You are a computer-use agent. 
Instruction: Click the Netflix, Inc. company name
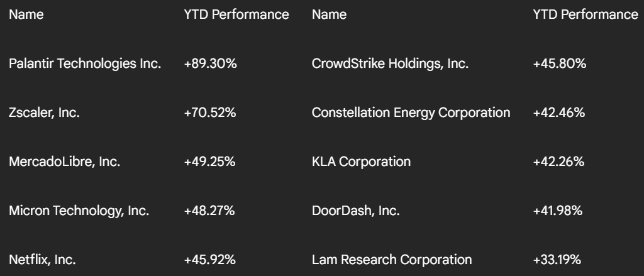[x=42, y=260]
